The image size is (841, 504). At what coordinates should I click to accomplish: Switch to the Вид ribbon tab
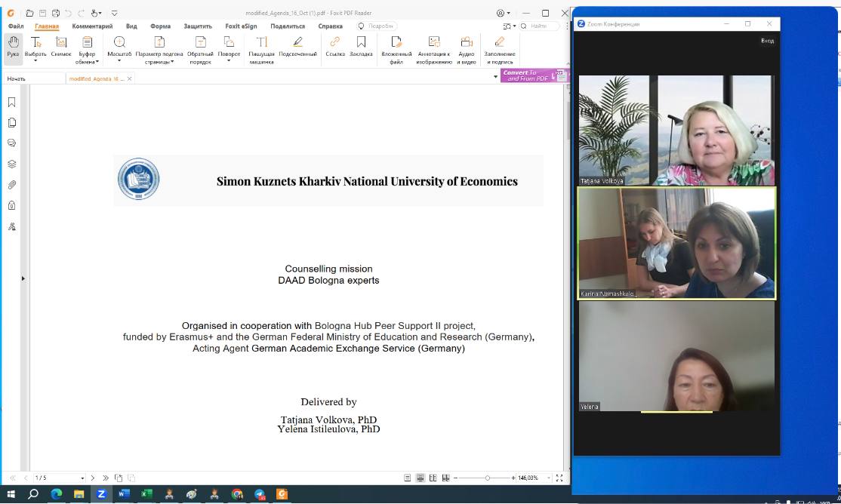tap(131, 26)
